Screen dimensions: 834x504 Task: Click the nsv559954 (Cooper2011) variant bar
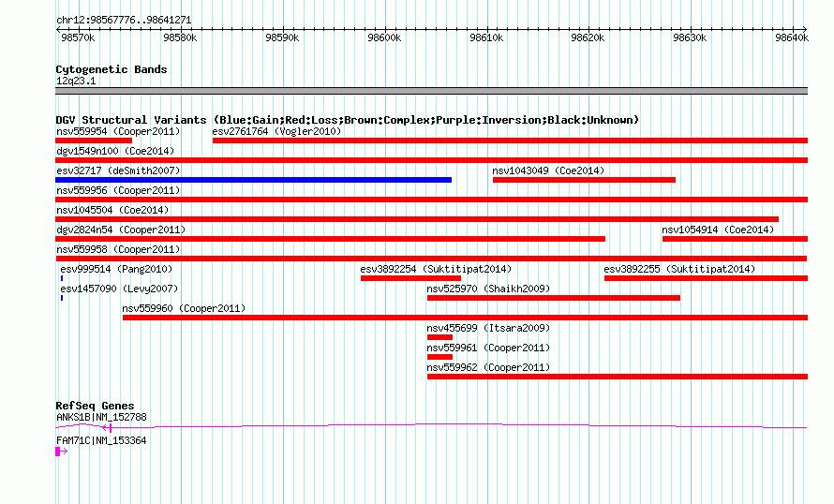point(94,141)
